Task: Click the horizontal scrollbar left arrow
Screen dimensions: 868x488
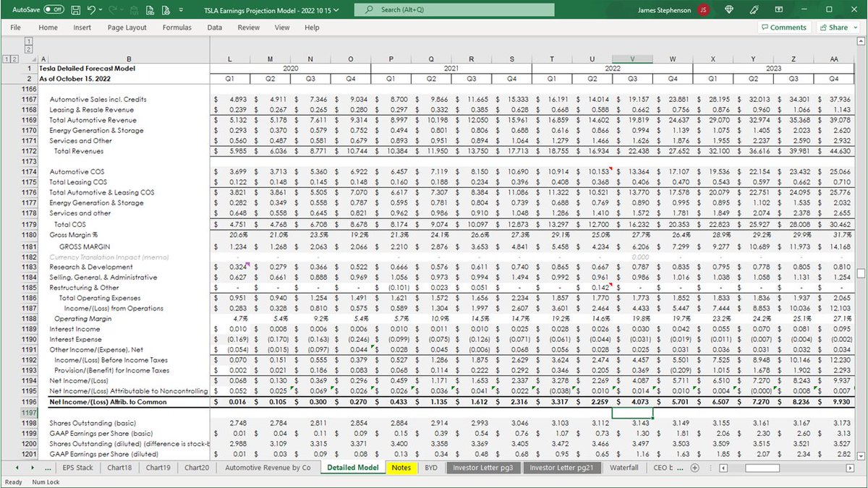Action: pyautogui.click(x=725, y=468)
